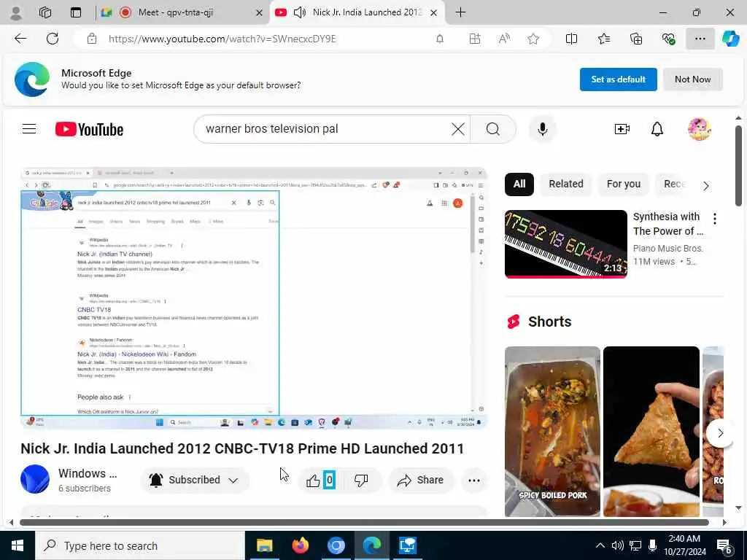The image size is (747, 560).
Task: Open split screen icon in Edge toolbar
Action: (x=571, y=39)
